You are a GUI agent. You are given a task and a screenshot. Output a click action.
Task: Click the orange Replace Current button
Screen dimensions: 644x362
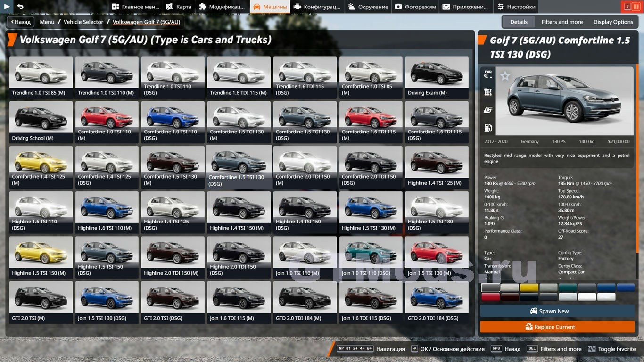point(557,327)
